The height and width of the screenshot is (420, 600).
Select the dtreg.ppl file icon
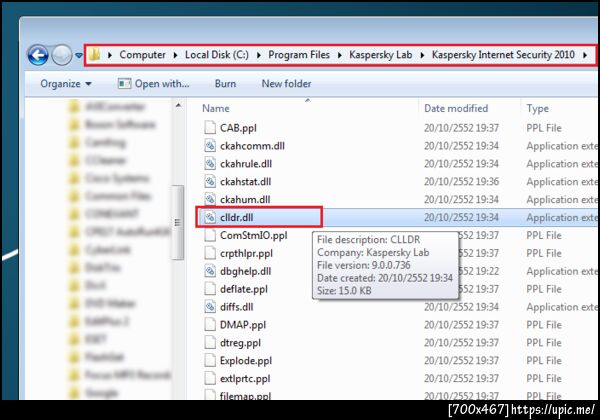[x=210, y=342]
